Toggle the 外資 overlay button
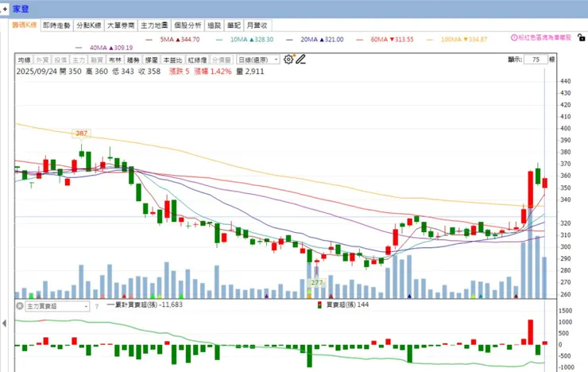The height and width of the screenshot is (372, 588). tap(42, 60)
